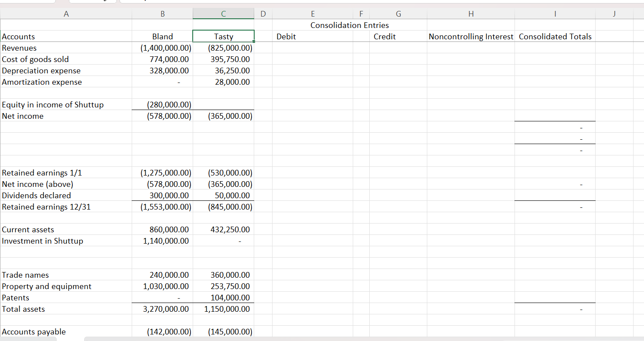Select the Consolidated Totals header cell
This screenshot has height=341, width=644.
pos(555,37)
